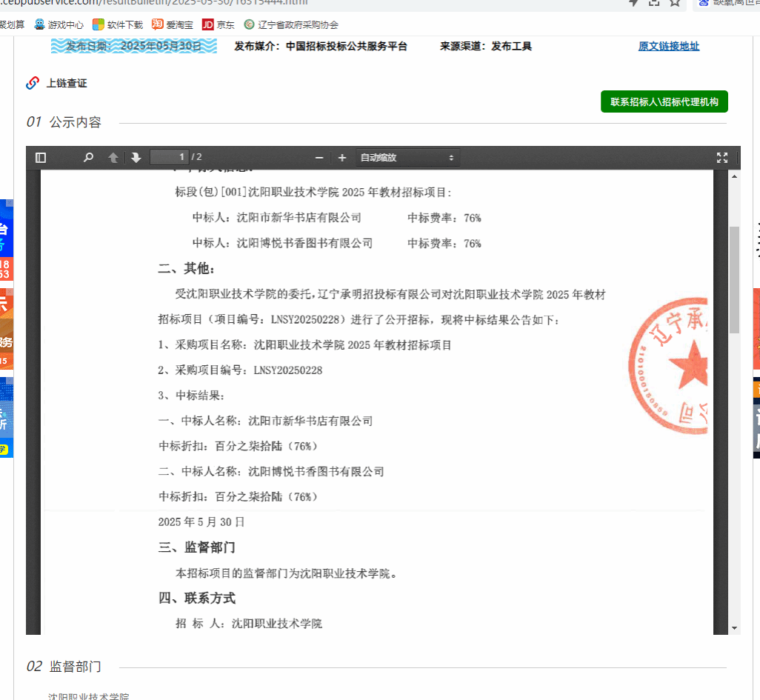The height and width of the screenshot is (700, 760).
Task: Click the 上链查证 chain icon
Action: [x=33, y=83]
